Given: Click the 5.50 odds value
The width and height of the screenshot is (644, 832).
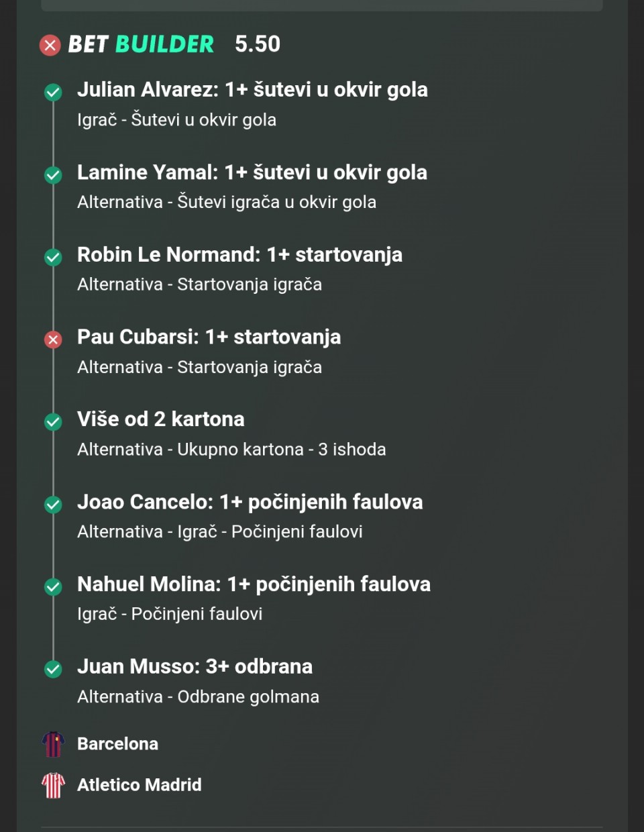Looking at the screenshot, I should pyautogui.click(x=258, y=44).
